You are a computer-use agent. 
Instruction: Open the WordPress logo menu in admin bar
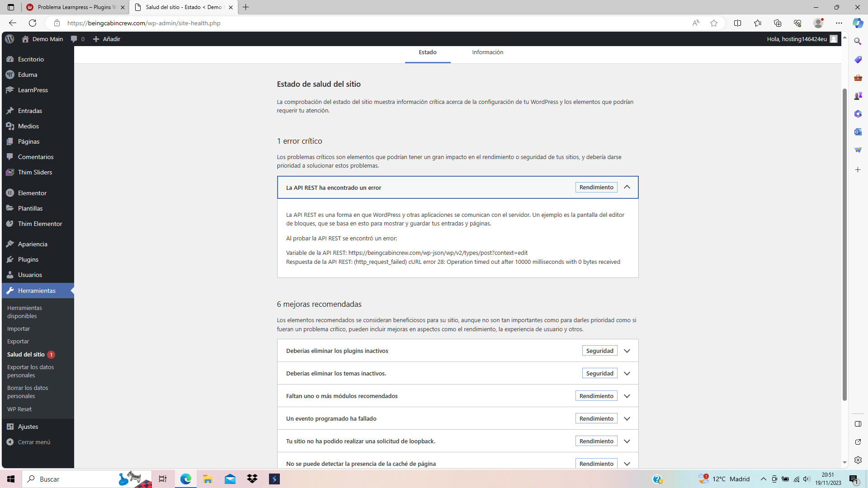[x=10, y=39]
